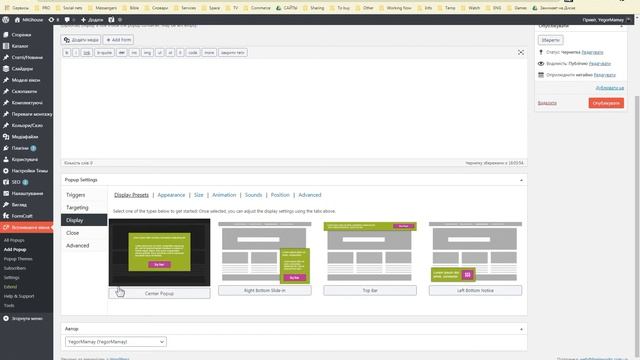Open the Position sub-tab
The height and width of the screenshot is (360, 640).
coord(280,195)
